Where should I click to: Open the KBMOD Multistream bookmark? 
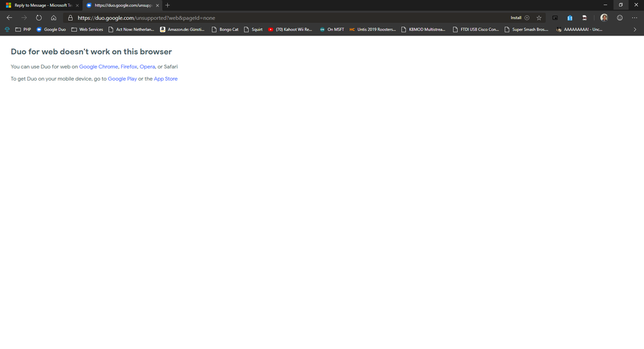tap(423, 30)
